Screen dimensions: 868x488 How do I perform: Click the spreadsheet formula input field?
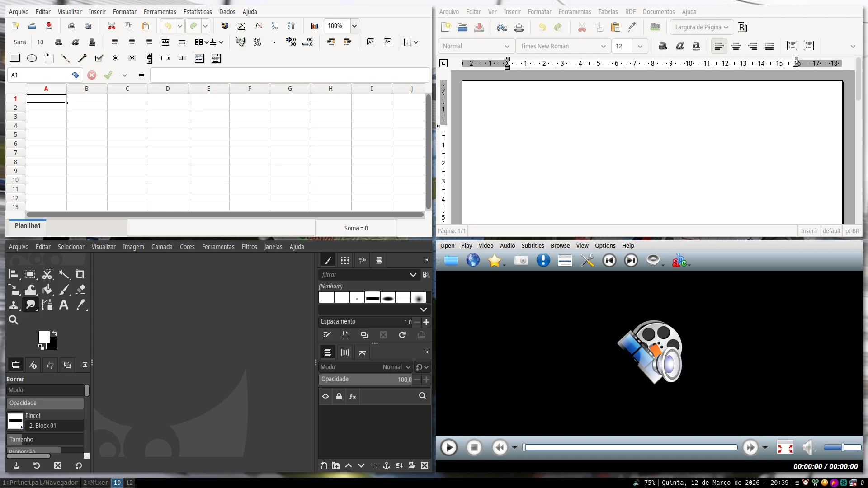click(289, 75)
